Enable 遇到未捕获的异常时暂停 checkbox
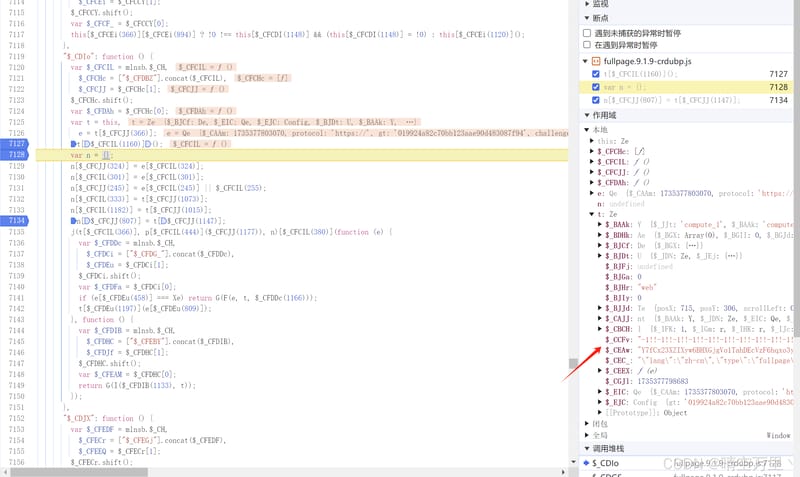 587,33
